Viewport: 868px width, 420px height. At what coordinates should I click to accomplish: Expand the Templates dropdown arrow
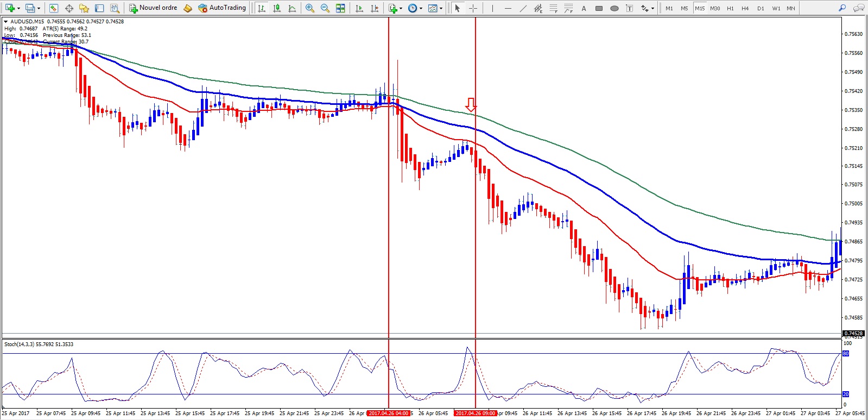(441, 8)
